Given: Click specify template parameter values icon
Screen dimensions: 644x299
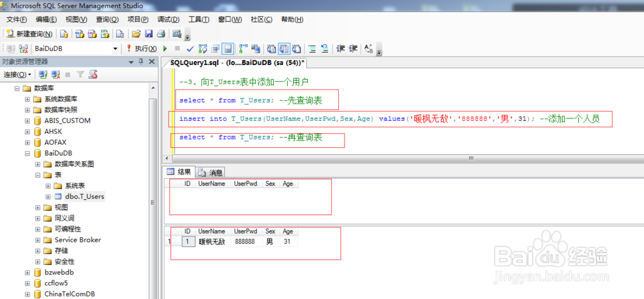Looking at the screenshot, I should pyautogui.click(x=369, y=49).
